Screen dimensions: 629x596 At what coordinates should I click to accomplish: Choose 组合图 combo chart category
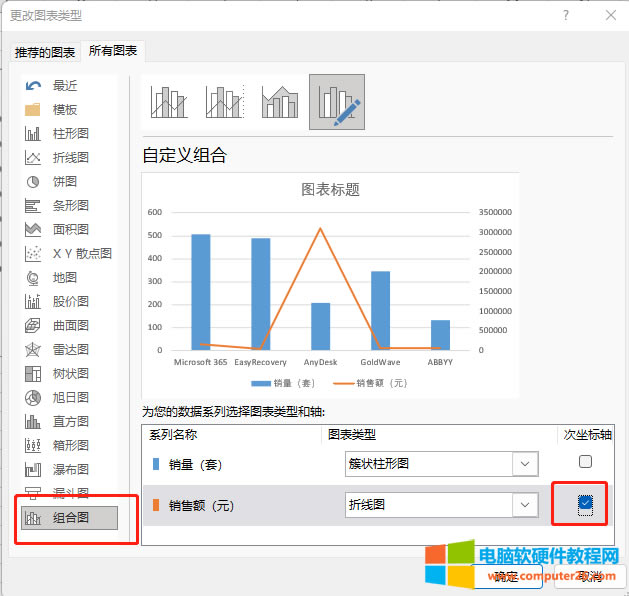click(x=70, y=517)
